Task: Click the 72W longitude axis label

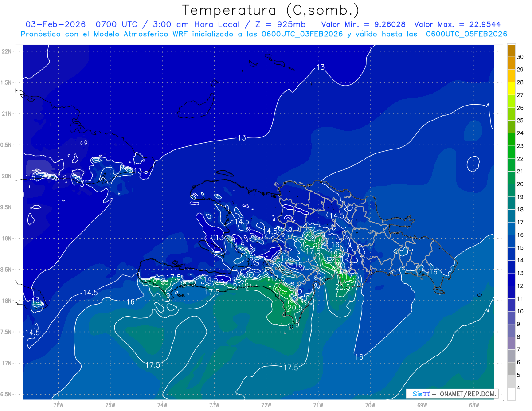Action: [x=266, y=405]
